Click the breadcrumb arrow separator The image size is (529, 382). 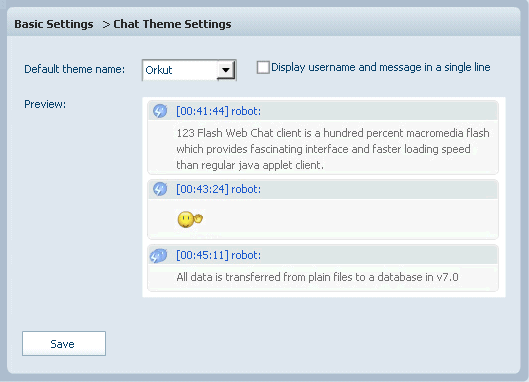click(106, 25)
